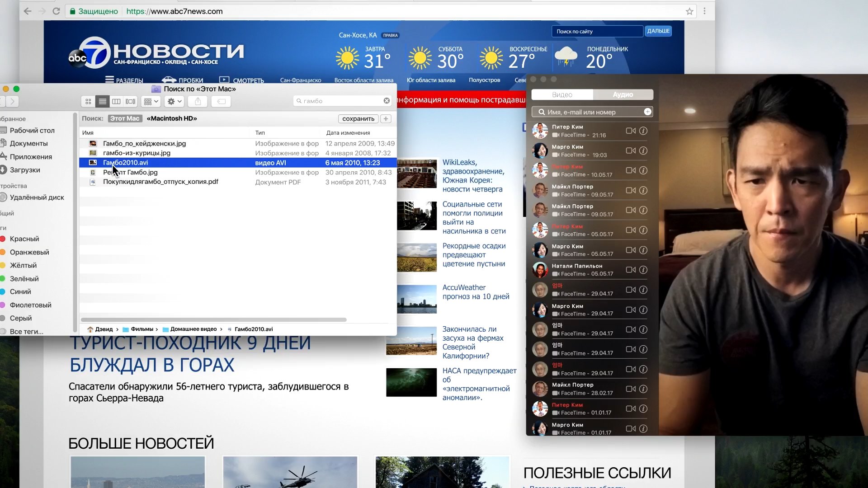868x488 pixels.
Task: Switch FaceTime list to Аудио tab
Action: point(623,94)
